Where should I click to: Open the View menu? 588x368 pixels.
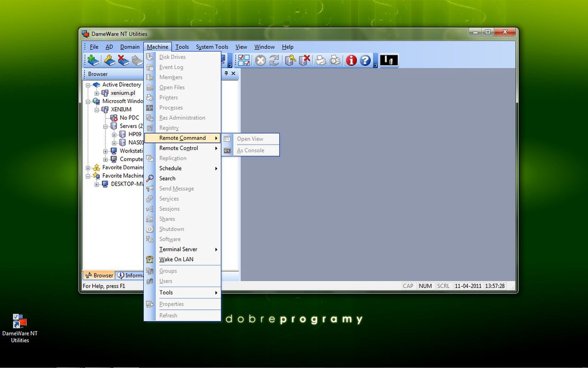coord(241,47)
